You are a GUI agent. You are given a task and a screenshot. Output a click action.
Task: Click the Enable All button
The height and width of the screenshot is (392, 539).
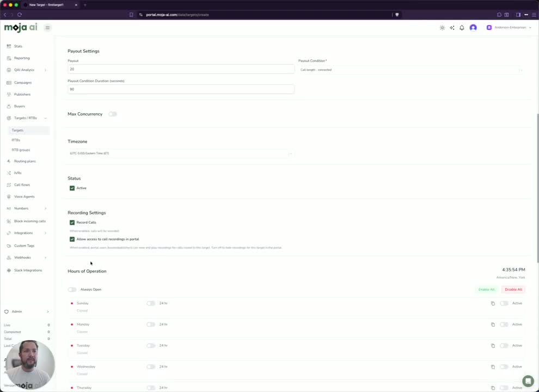[486, 290]
